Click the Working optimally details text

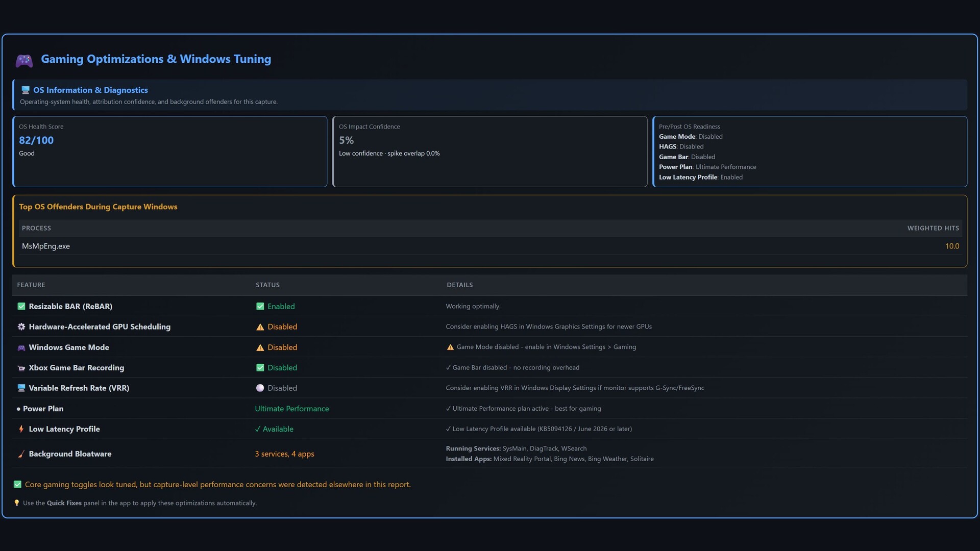tap(473, 307)
